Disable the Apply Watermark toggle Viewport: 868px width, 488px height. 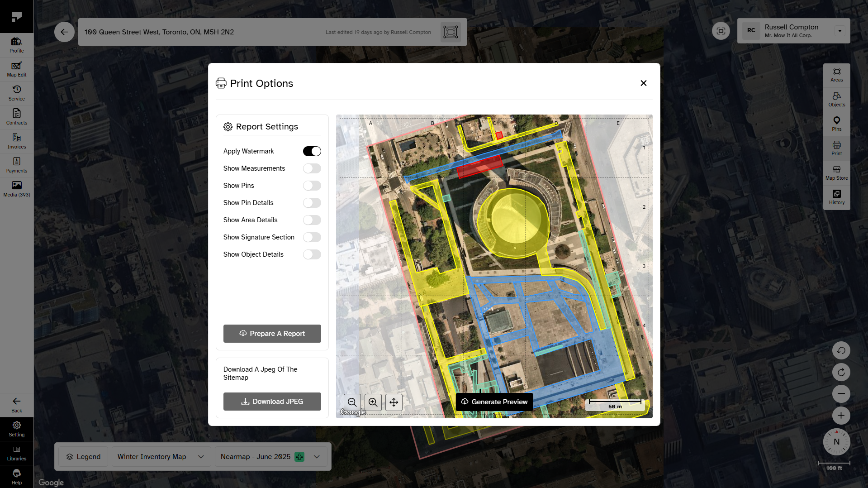pyautogui.click(x=312, y=151)
